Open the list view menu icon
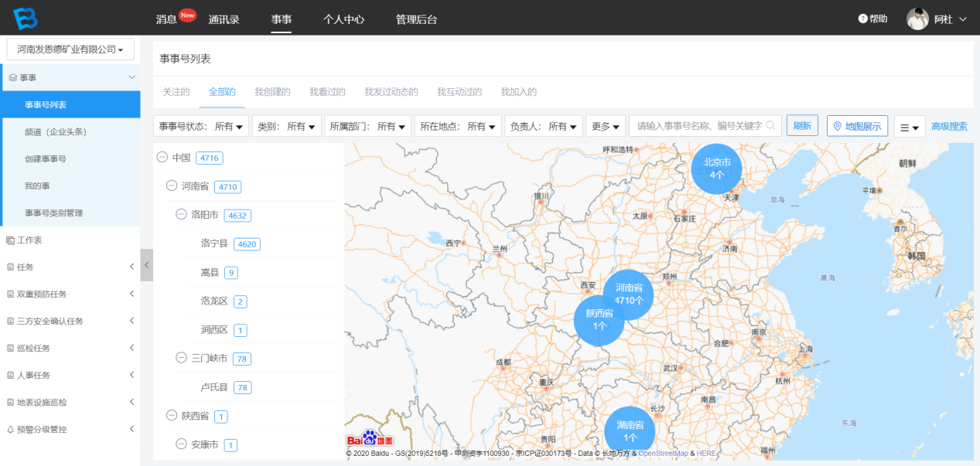The width and height of the screenshot is (980, 466). point(909,128)
